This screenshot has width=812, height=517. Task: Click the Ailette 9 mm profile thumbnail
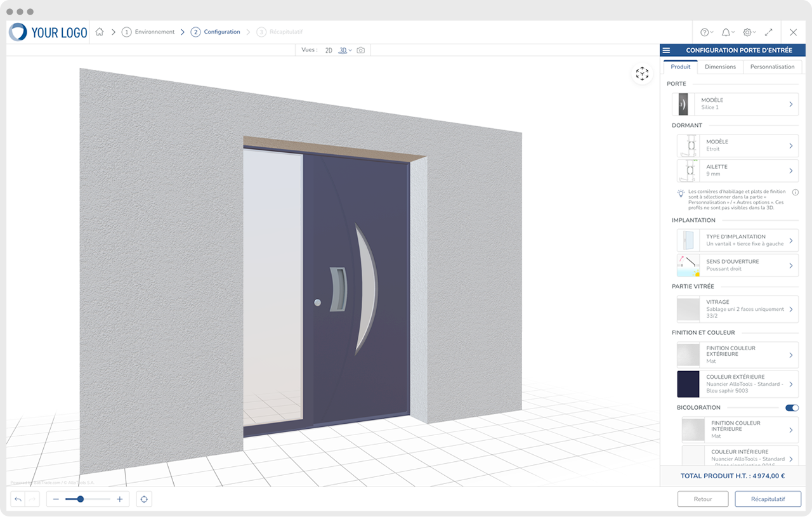[688, 171]
